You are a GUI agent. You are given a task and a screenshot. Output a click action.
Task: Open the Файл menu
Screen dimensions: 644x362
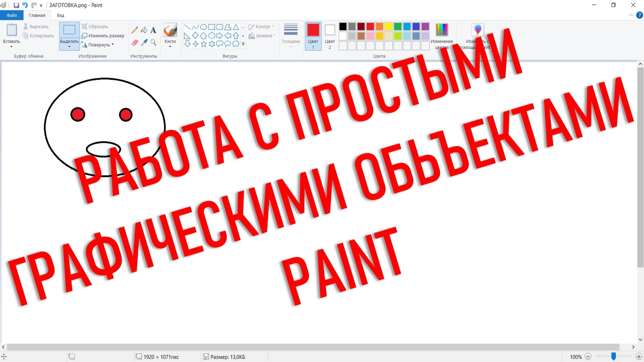[x=12, y=15]
